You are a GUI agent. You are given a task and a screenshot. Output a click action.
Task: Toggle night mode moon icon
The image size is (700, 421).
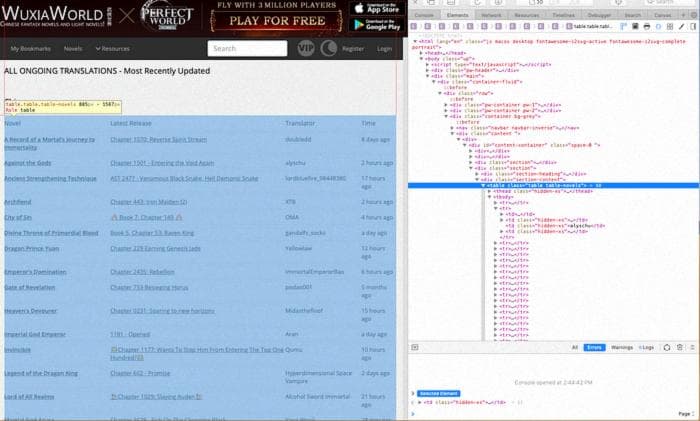(329, 48)
